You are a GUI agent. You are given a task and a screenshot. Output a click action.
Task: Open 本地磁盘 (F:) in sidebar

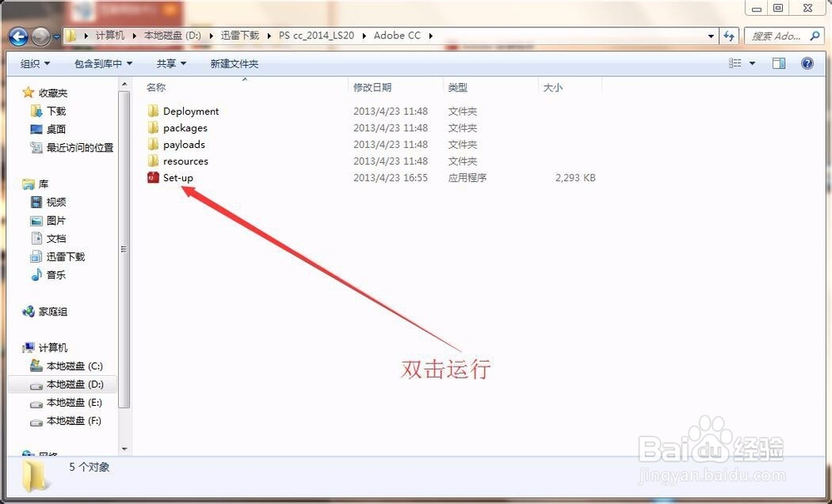74,421
